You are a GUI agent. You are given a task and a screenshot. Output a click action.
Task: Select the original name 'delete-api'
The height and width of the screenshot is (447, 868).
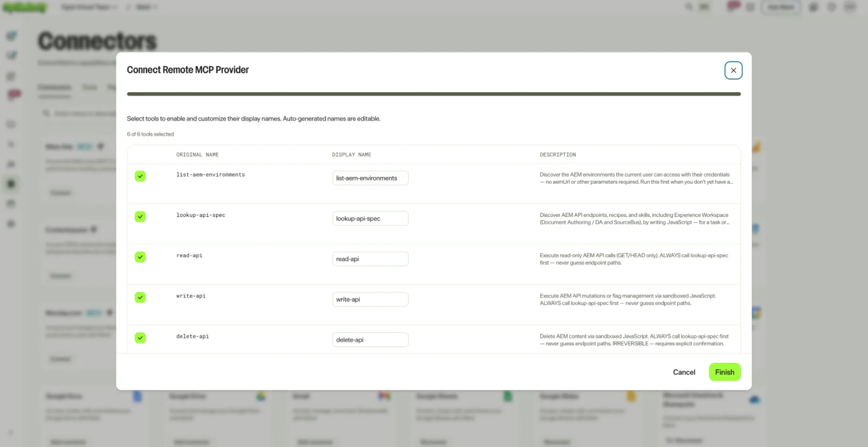192,336
